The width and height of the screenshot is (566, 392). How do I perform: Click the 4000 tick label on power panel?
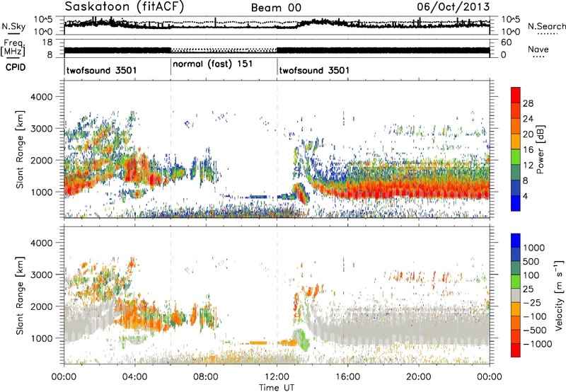coord(41,97)
